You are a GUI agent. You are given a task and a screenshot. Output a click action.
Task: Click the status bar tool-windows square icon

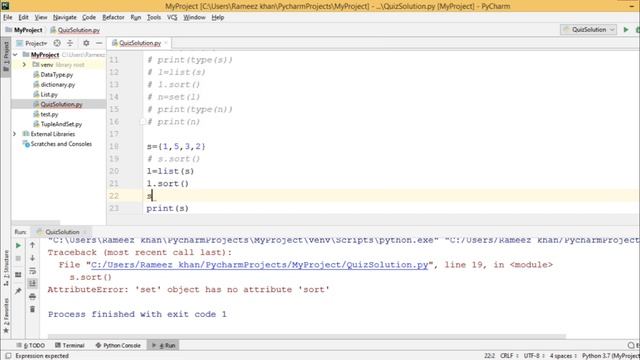[x=8, y=356]
